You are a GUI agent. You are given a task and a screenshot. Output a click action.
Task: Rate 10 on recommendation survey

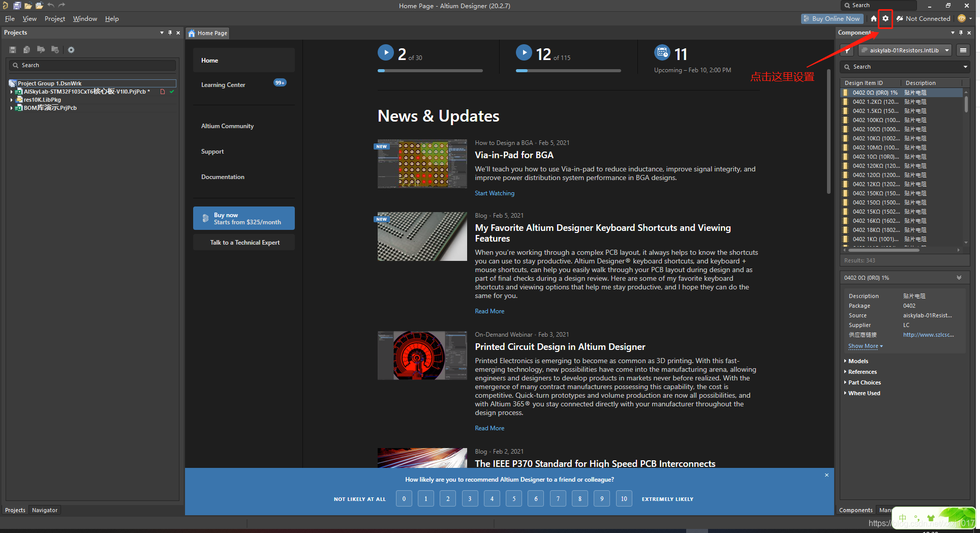(x=624, y=499)
